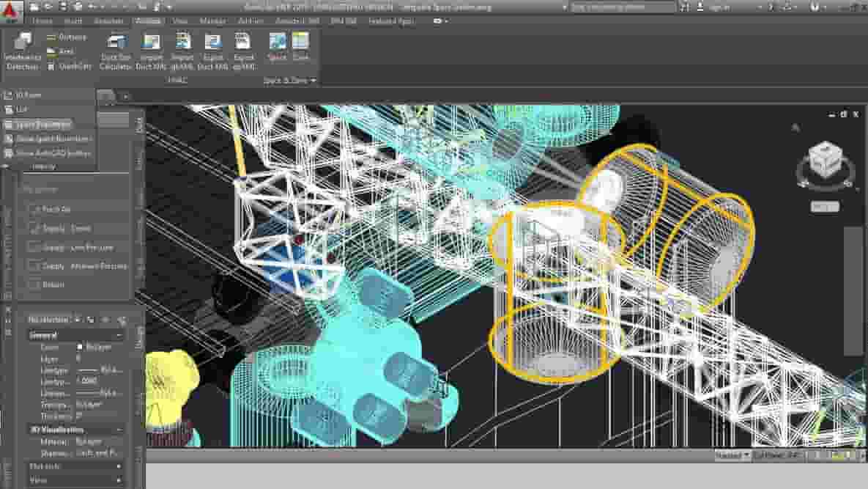Screen dimensions: 868x489
Task: Open the AutoCAD application menu button
Action: (11, 11)
